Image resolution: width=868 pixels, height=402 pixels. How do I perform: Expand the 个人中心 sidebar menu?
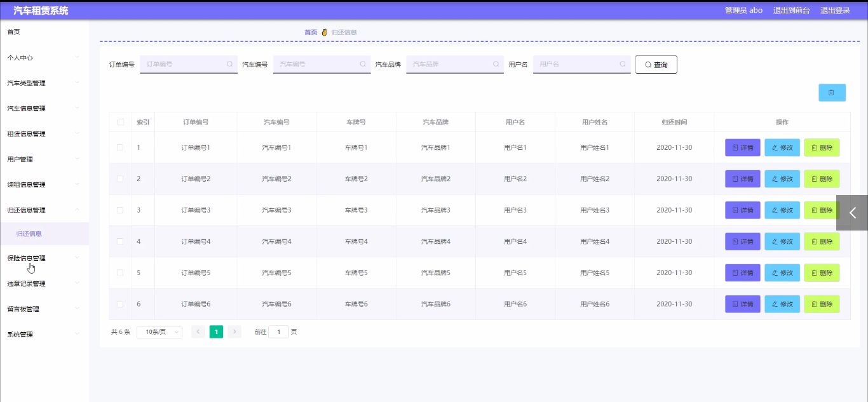coord(44,58)
